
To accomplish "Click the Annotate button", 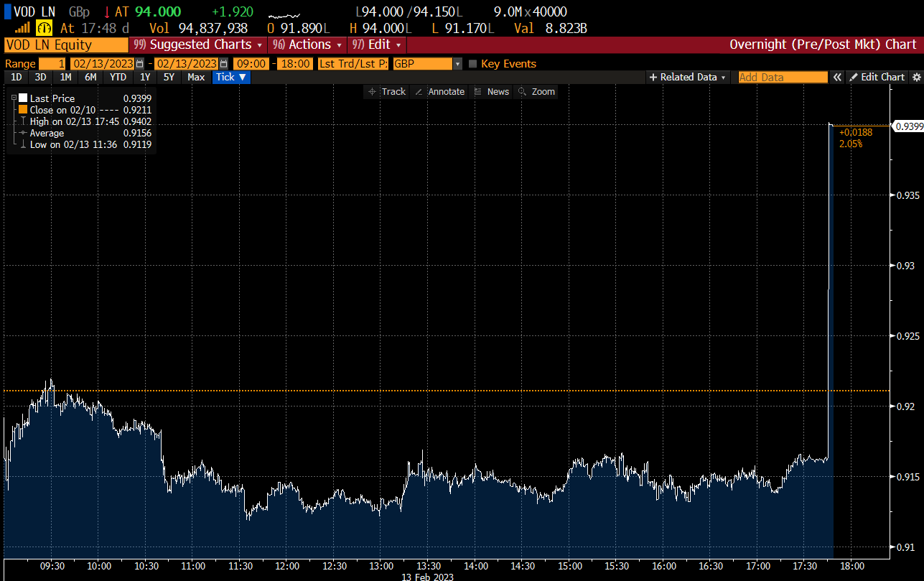I will [x=439, y=92].
